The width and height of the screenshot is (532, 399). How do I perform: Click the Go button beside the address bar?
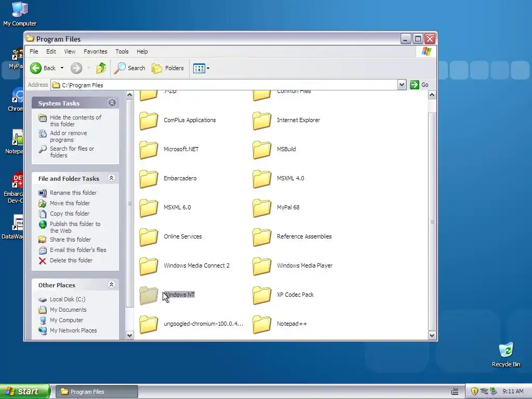[x=419, y=85]
